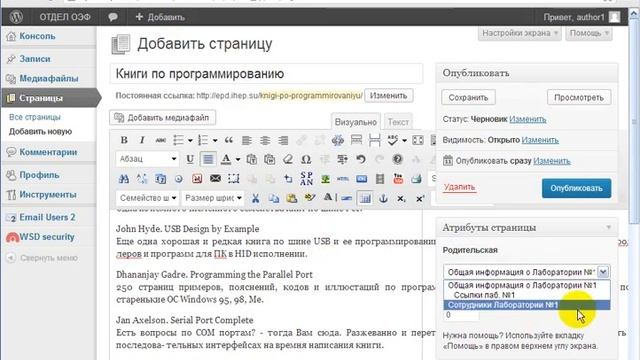
Task: Click the remove formatting eraser icon
Action: pyautogui.click(x=288, y=159)
